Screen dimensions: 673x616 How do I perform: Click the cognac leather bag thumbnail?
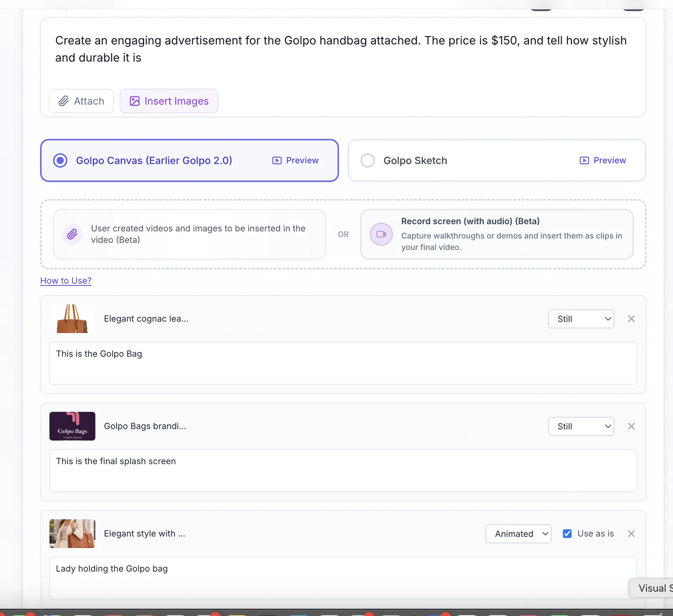tap(72, 319)
